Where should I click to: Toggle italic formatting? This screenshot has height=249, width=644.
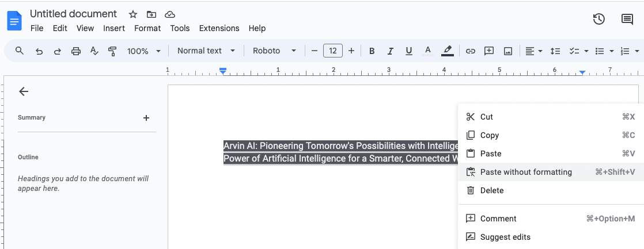tap(391, 51)
